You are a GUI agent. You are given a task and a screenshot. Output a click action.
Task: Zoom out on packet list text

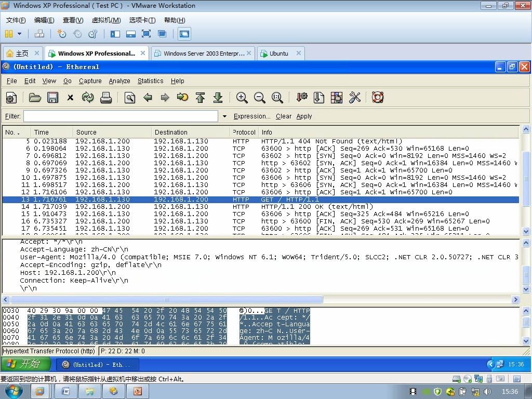click(x=260, y=98)
